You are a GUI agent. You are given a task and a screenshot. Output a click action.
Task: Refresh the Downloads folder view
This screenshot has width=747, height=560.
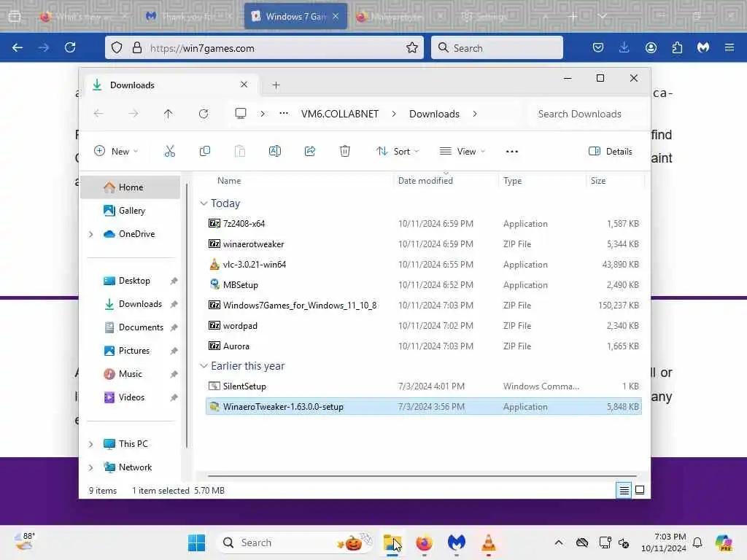click(204, 114)
